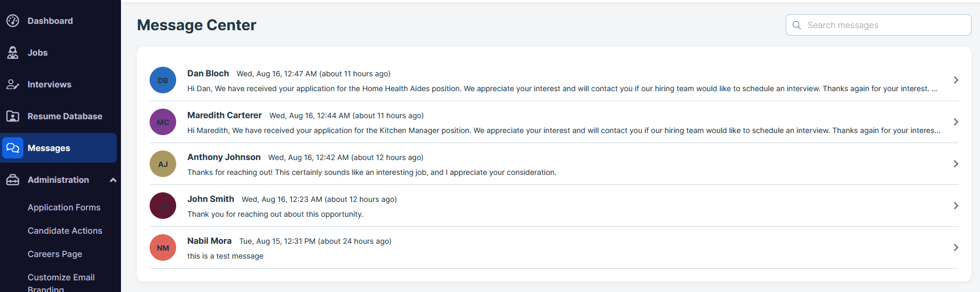Open Customize Email Branding settings
The height and width of the screenshot is (292, 980).
[x=61, y=282]
